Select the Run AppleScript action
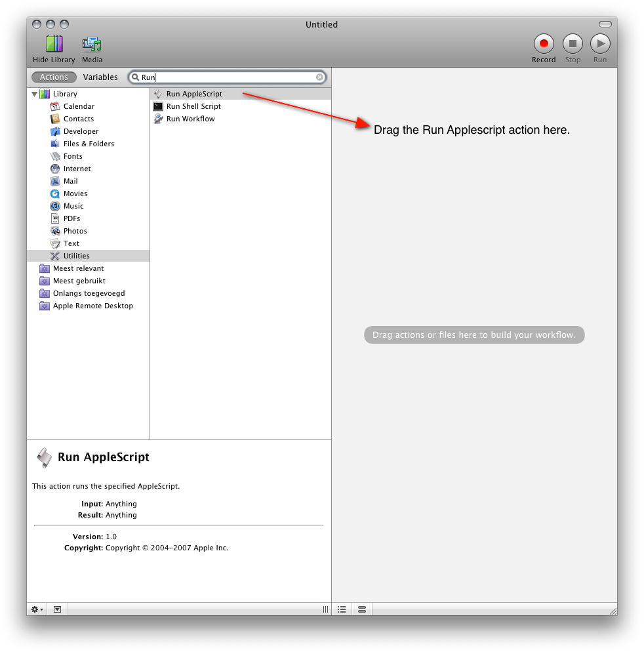Viewport: 644px width, 652px height. pos(240,94)
